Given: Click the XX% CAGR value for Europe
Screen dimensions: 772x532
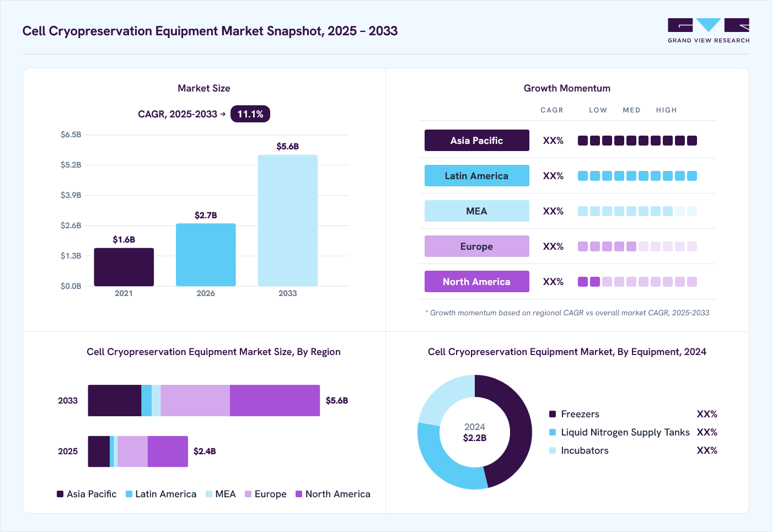Looking at the screenshot, I should 553,246.
